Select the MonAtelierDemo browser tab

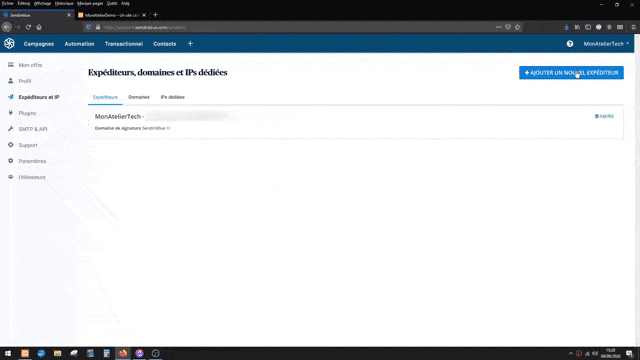click(x=112, y=15)
